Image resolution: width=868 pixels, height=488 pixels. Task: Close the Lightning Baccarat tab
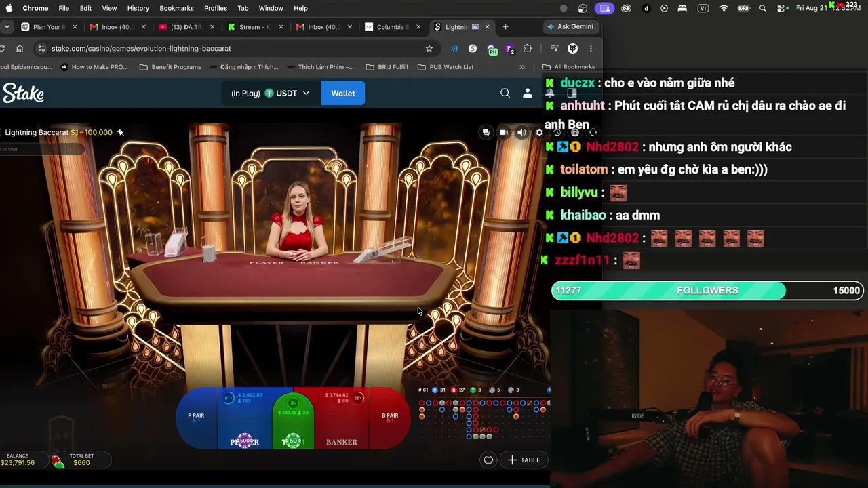click(x=487, y=27)
